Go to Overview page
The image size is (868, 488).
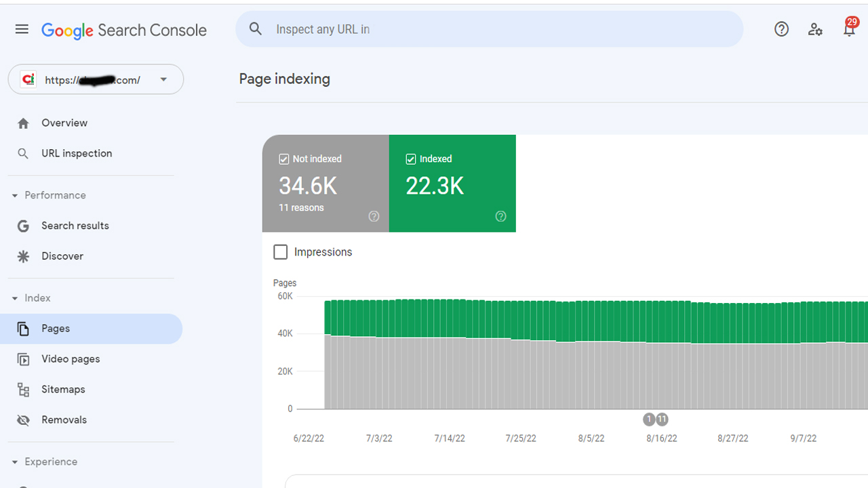tap(64, 123)
